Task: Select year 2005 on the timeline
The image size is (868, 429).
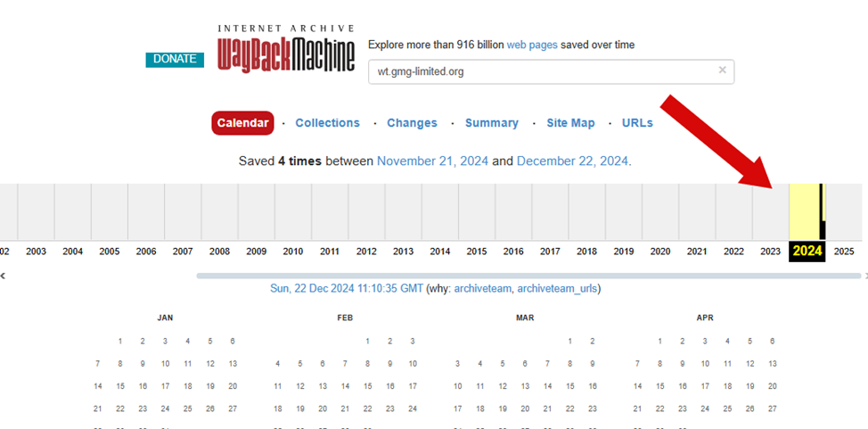Action: coord(110,252)
